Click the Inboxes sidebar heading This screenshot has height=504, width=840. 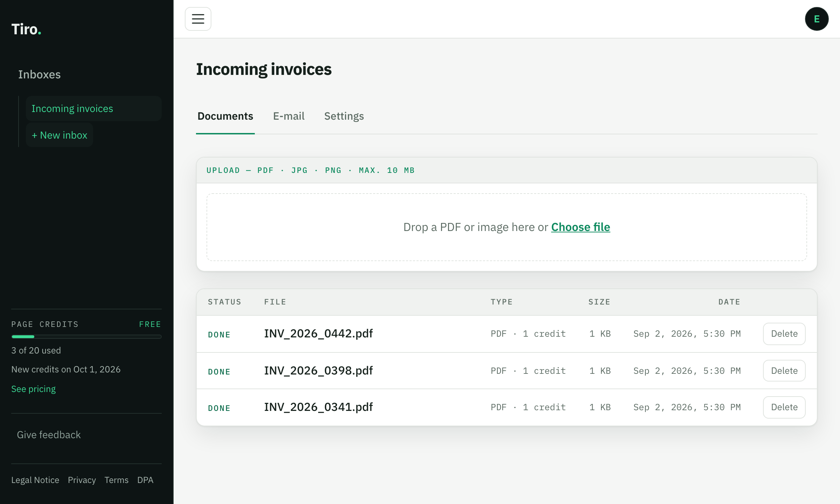pyautogui.click(x=39, y=75)
